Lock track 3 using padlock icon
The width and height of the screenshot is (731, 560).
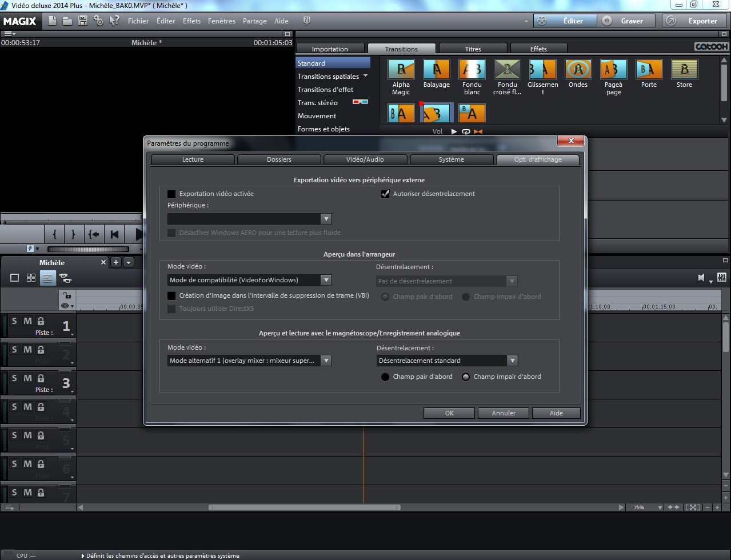(x=41, y=378)
